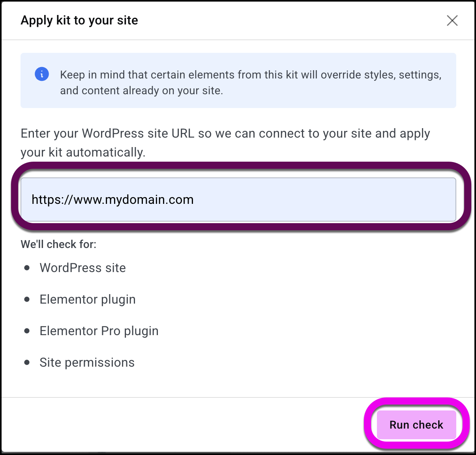476x455 pixels.
Task: Click the highlighted Run check icon area
Action: 416,425
